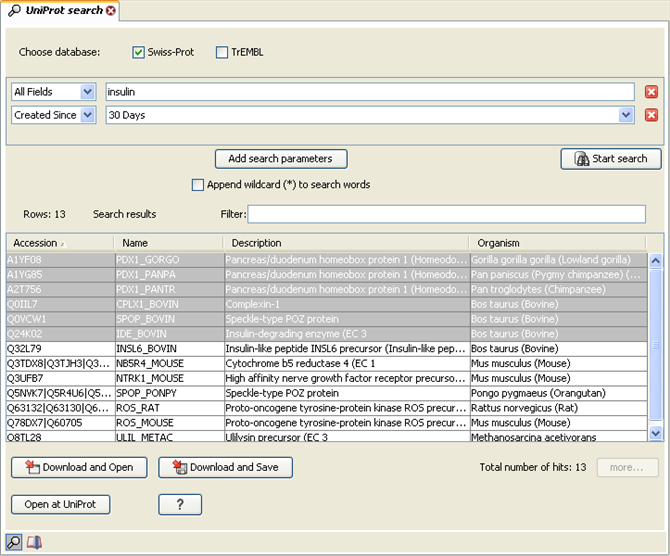Expand the 30 Days dropdown
The width and height of the screenshot is (670, 556).
[x=626, y=115]
